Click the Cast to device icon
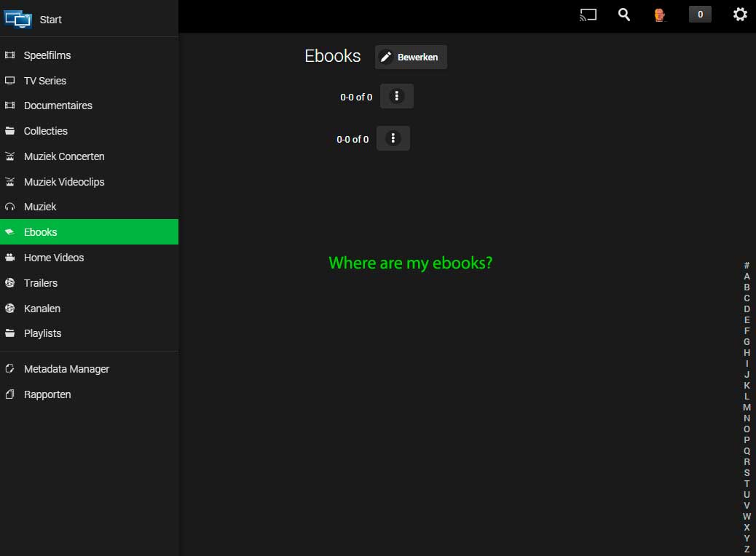Image resolution: width=756 pixels, height=556 pixels. tap(587, 14)
